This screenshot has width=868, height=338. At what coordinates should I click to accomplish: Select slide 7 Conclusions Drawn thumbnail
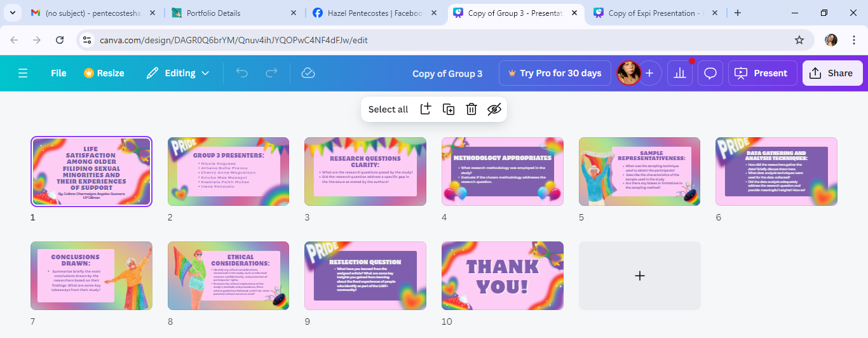tap(92, 276)
